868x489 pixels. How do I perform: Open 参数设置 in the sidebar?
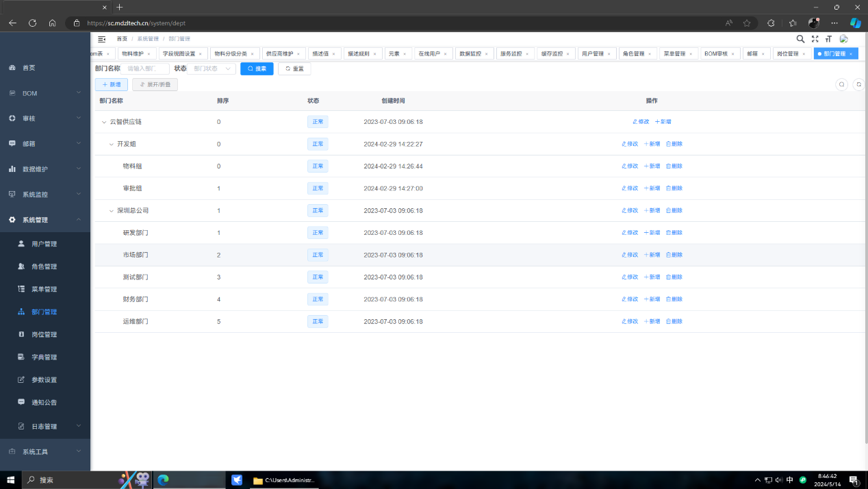(45, 379)
